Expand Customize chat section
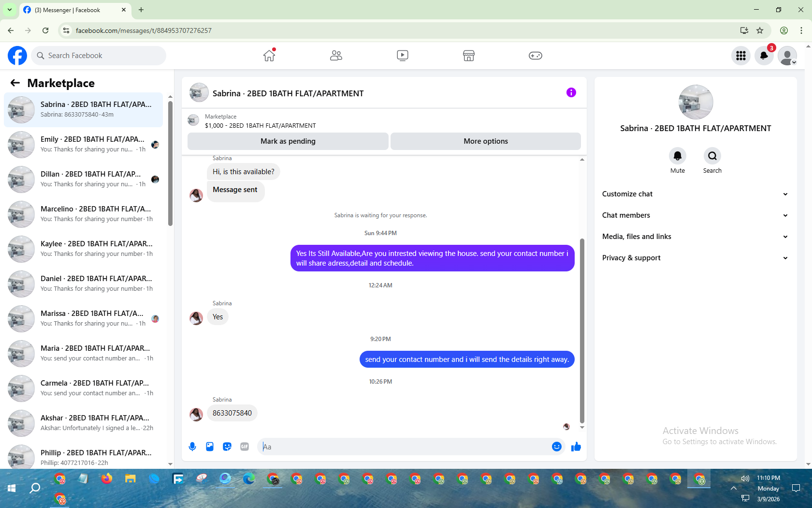 (x=696, y=194)
